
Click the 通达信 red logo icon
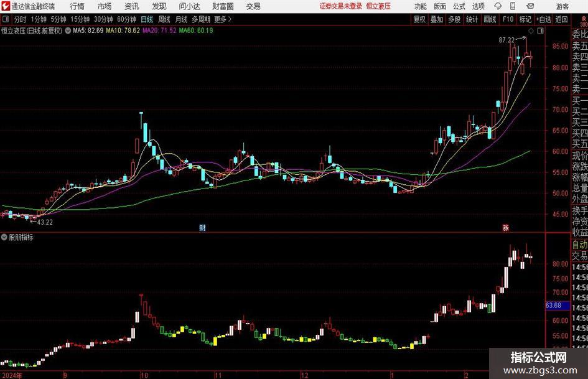pos(6,6)
